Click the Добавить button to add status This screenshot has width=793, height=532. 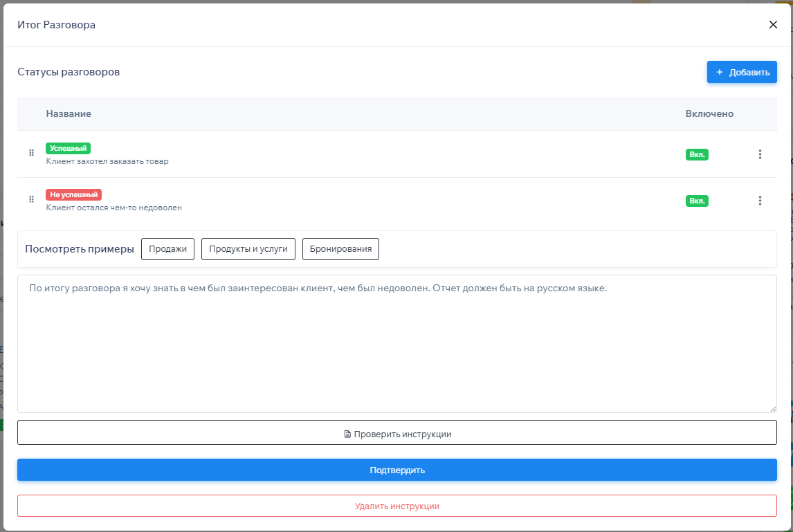coord(742,72)
